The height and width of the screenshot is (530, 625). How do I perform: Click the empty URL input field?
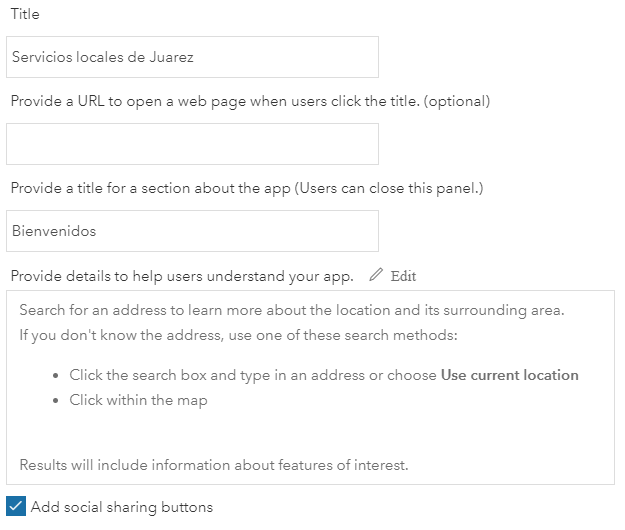(x=192, y=144)
